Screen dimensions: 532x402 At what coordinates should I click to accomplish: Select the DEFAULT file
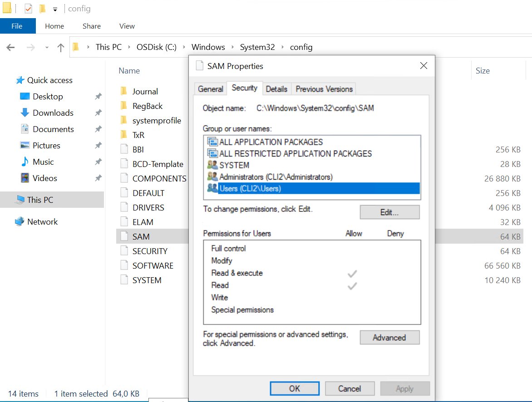pyautogui.click(x=148, y=193)
